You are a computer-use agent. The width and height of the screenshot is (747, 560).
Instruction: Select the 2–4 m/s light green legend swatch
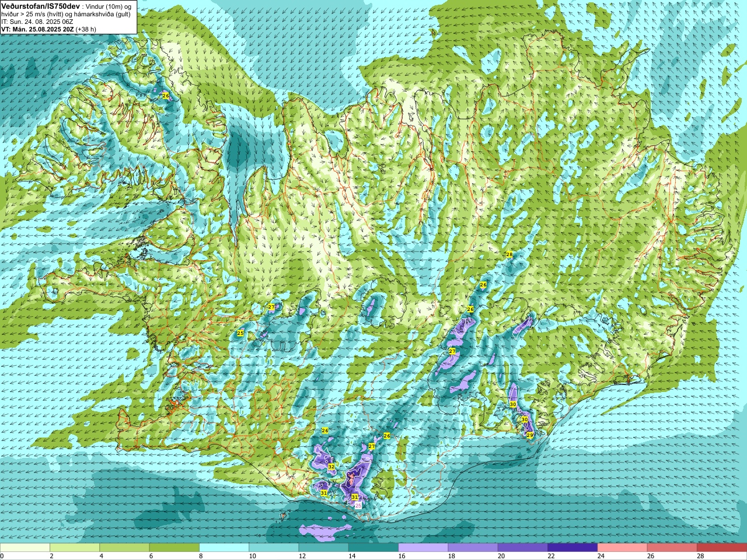(x=75, y=548)
